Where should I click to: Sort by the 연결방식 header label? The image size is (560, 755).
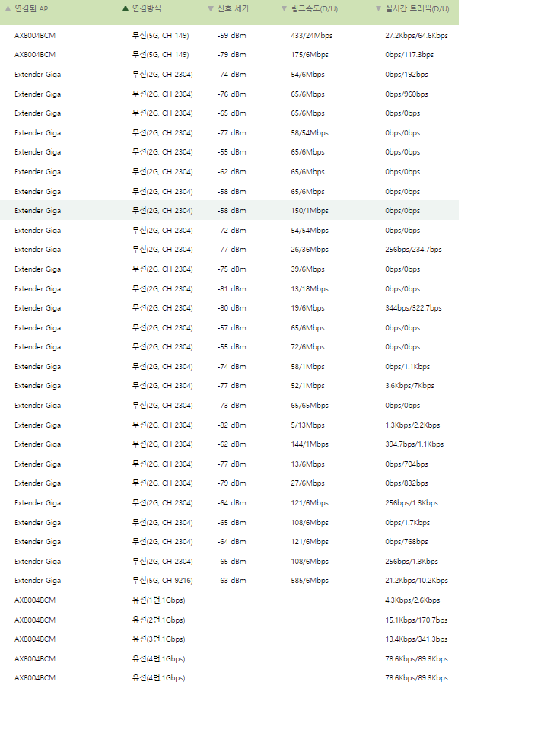point(147,8)
